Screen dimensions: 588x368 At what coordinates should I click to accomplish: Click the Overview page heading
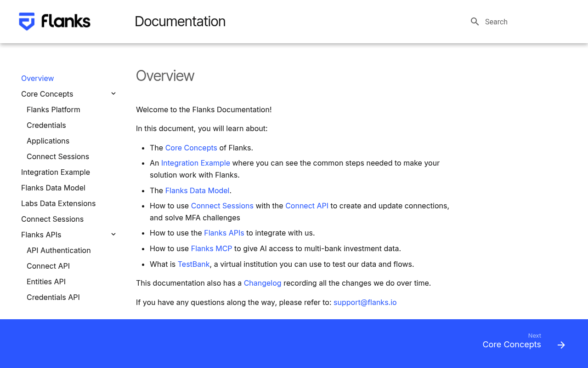pos(165,75)
